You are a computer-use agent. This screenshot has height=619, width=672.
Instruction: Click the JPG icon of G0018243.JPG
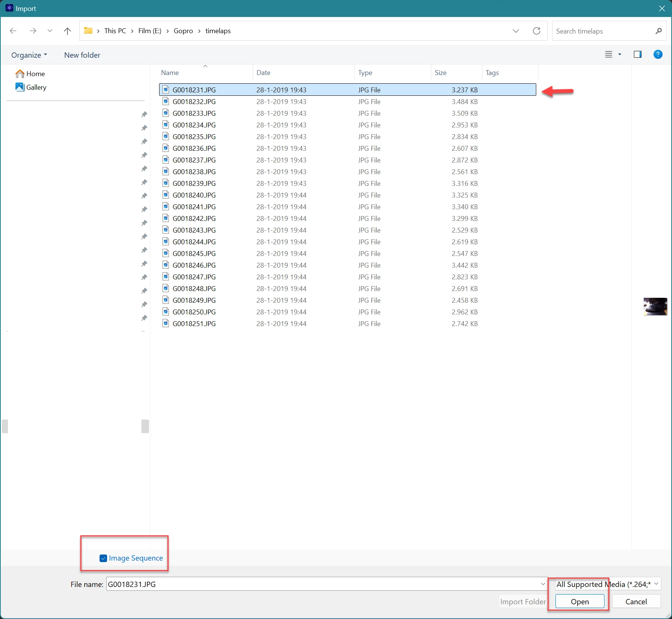[x=166, y=230]
